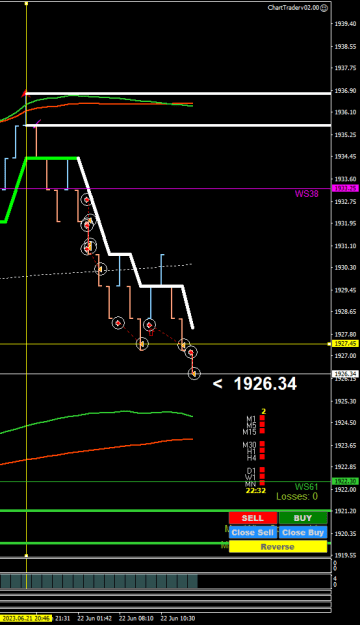Click the circled marker at 1926.34 line

(194, 373)
